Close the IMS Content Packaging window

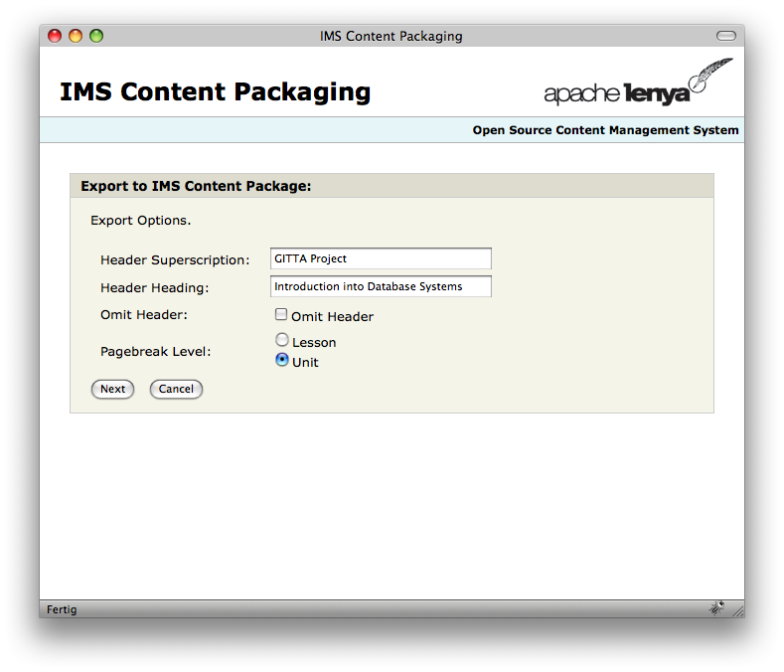coord(55,36)
